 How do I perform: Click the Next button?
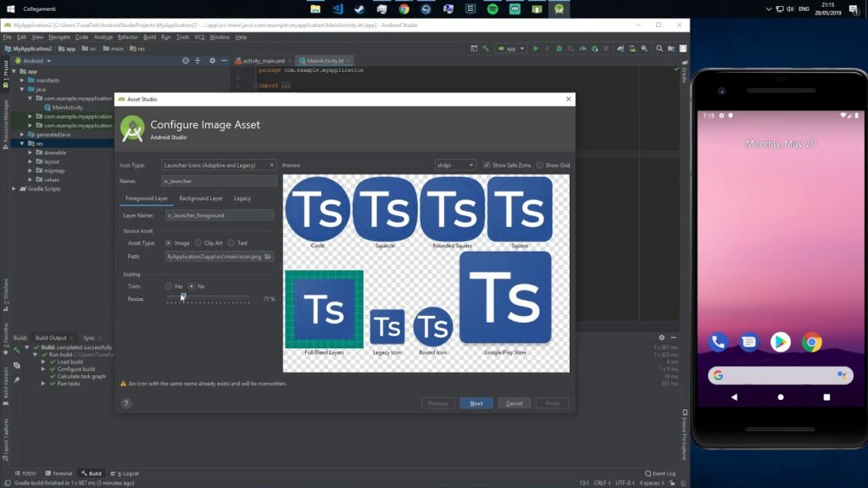[x=476, y=403]
